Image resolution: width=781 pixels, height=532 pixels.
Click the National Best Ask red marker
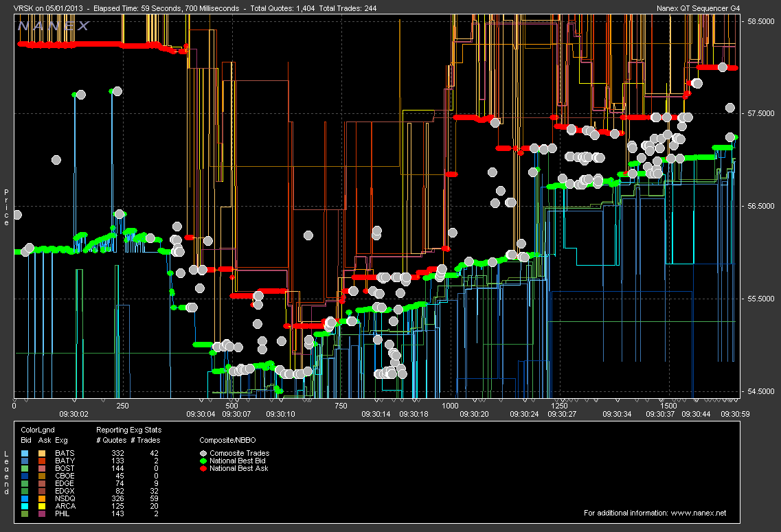tap(203, 468)
